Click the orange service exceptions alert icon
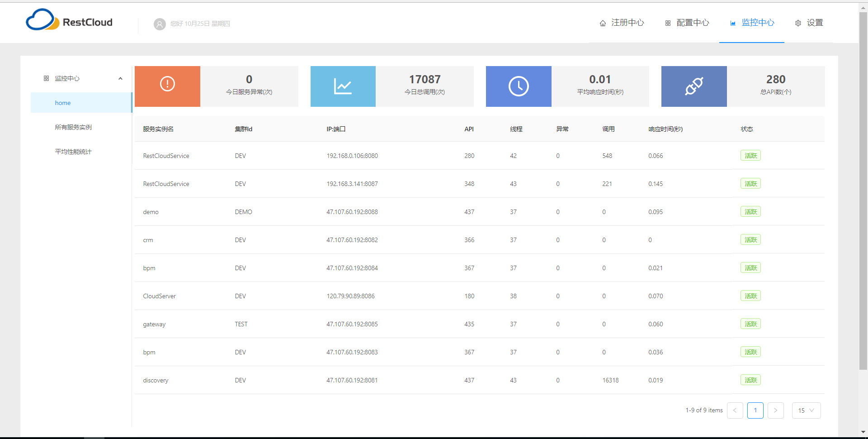The image size is (868, 439). click(167, 84)
